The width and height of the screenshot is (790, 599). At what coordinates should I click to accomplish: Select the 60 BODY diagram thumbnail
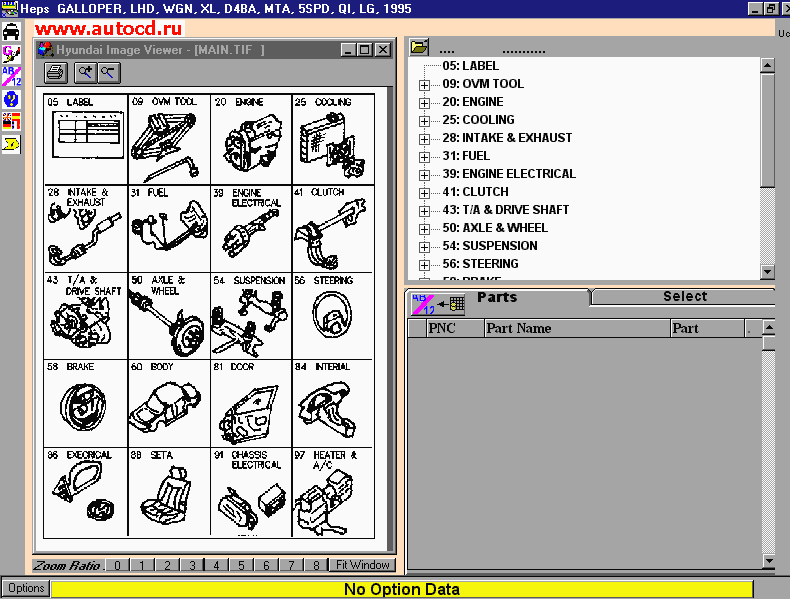click(169, 403)
